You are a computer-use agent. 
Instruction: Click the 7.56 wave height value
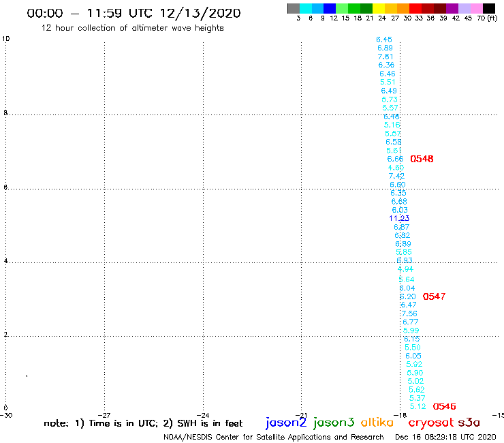click(409, 314)
